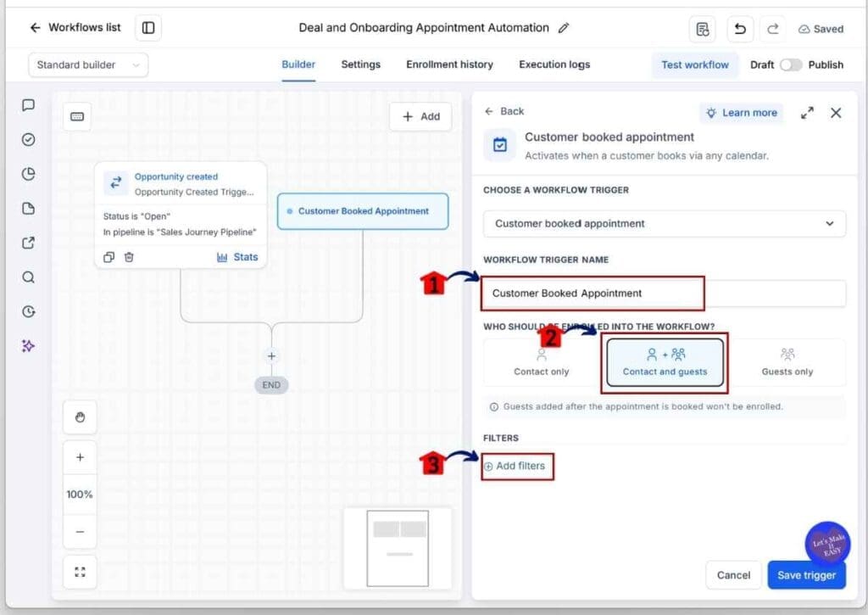
Task: Click the canvas minimap thumbnail
Action: click(398, 549)
